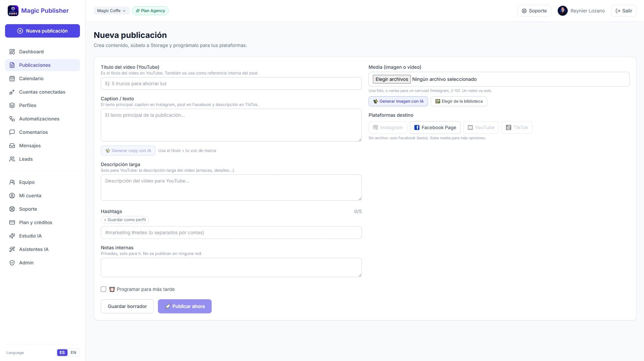This screenshot has height=361, width=644.
Task: Switch language to EN
Action: (x=74, y=353)
